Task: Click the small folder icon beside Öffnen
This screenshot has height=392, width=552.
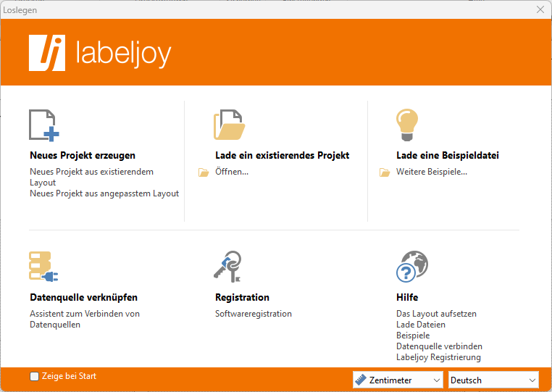Action: (204, 172)
